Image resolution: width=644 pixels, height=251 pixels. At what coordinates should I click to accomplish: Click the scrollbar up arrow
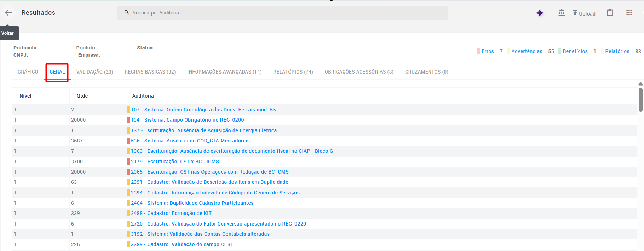coord(640,84)
